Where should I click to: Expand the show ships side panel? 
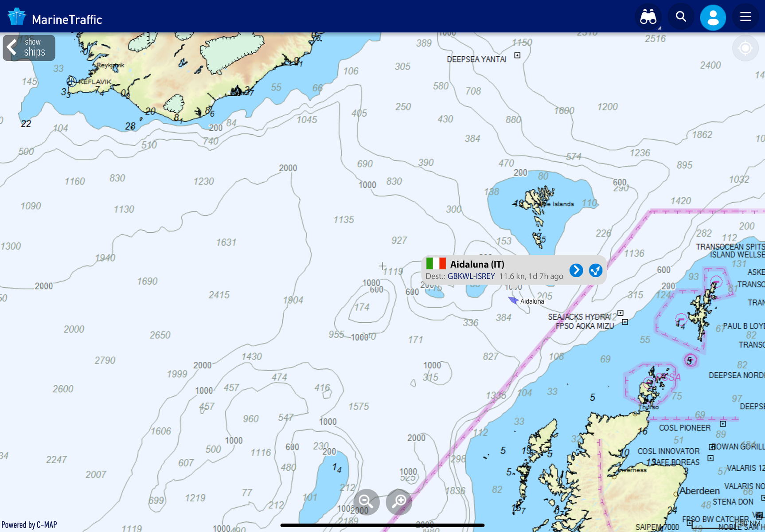coord(29,47)
